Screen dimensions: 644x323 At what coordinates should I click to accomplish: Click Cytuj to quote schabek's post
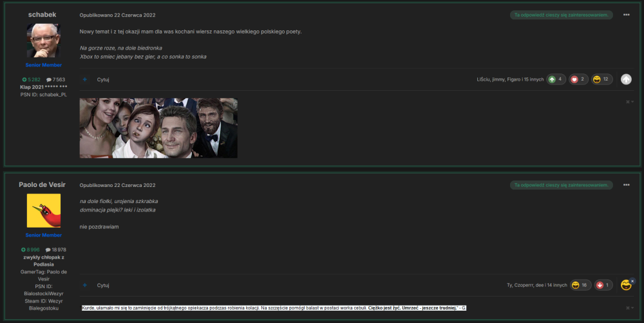(x=103, y=79)
